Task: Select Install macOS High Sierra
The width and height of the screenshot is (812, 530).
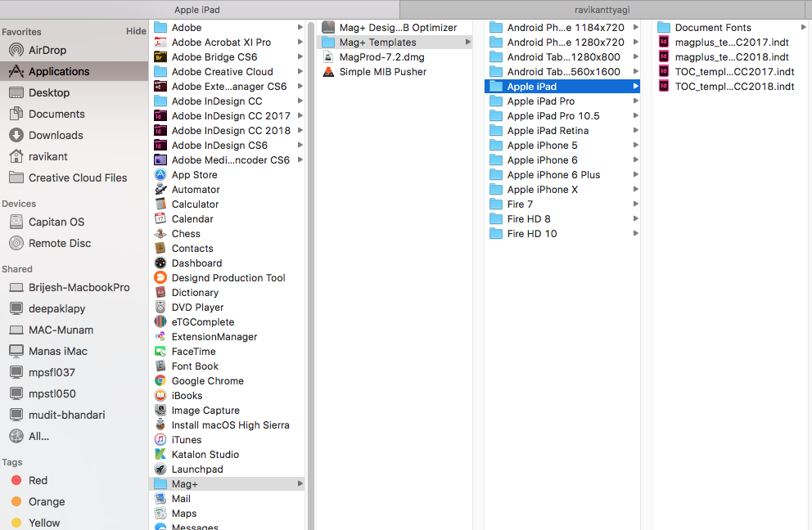Action: tap(227, 425)
